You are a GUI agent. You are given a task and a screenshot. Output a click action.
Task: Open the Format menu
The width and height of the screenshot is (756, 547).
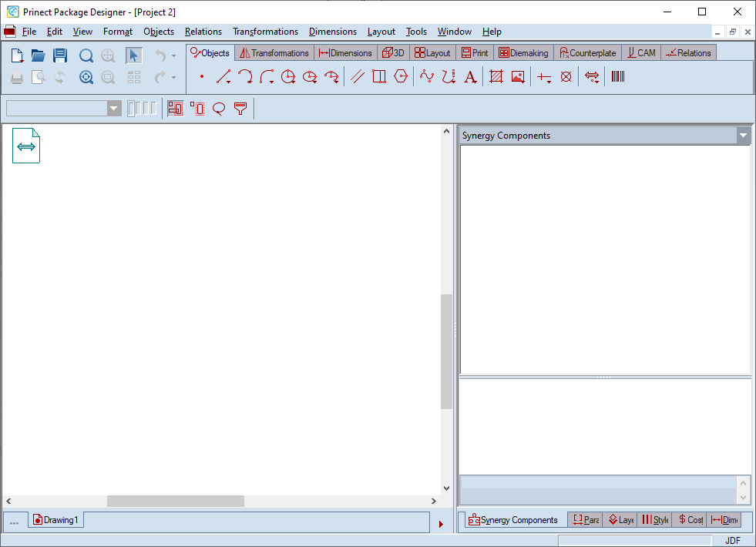pyautogui.click(x=118, y=32)
